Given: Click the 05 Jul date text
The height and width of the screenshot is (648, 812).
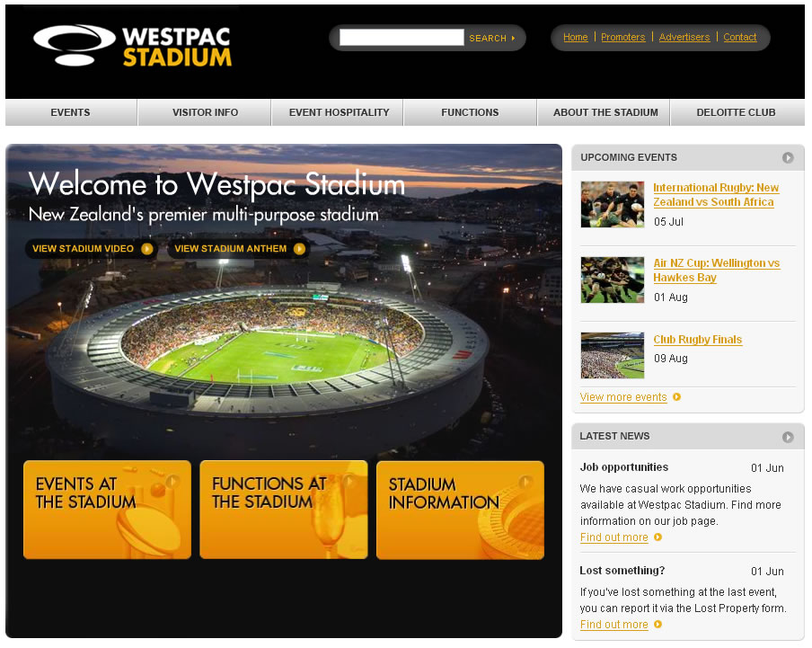Looking at the screenshot, I should [x=668, y=222].
